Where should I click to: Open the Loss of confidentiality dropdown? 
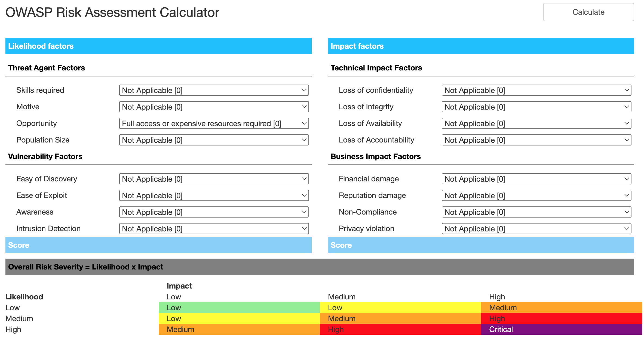click(536, 90)
